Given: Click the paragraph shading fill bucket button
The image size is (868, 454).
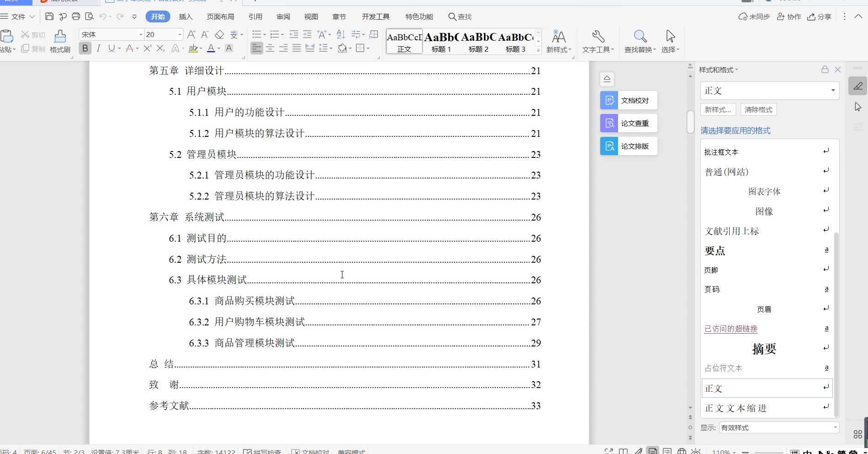Looking at the screenshot, I should [342, 48].
